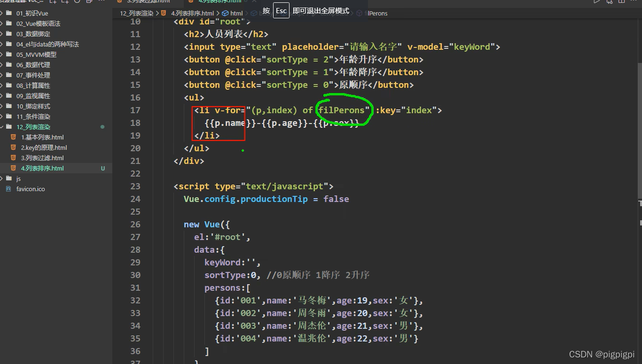Click the favicon.ico file icon

coord(8,189)
